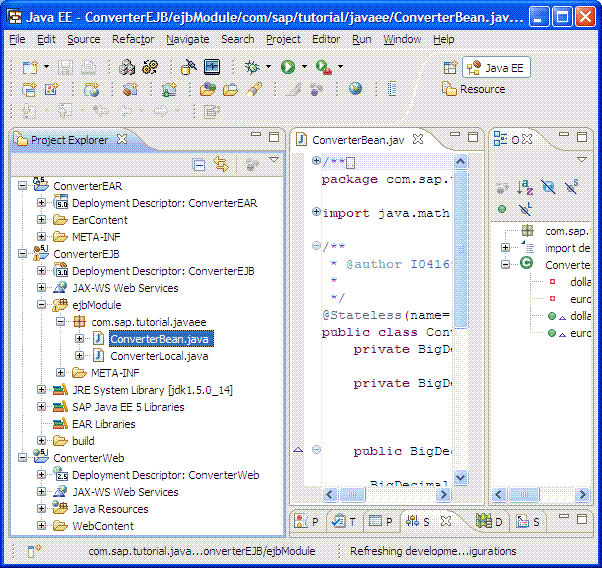This screenshot has height=568, width=602.
Task: Click the editor vertical scrollbar up arrow
Action: pyautogui.click(x=461, y=162)
